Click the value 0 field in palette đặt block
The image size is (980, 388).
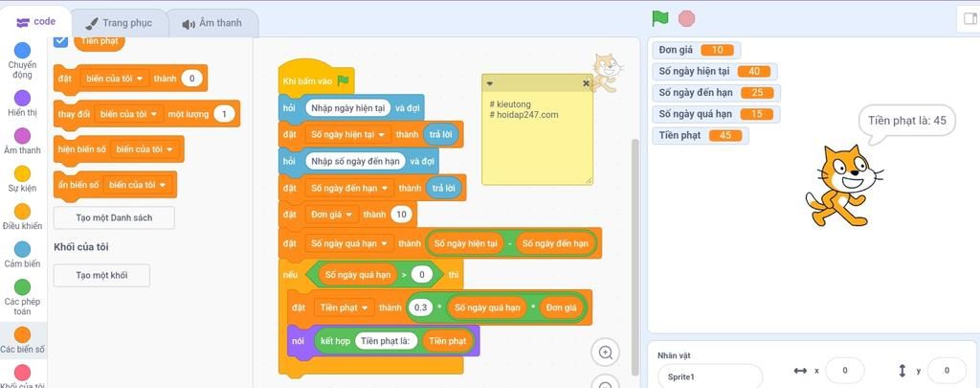191,79
